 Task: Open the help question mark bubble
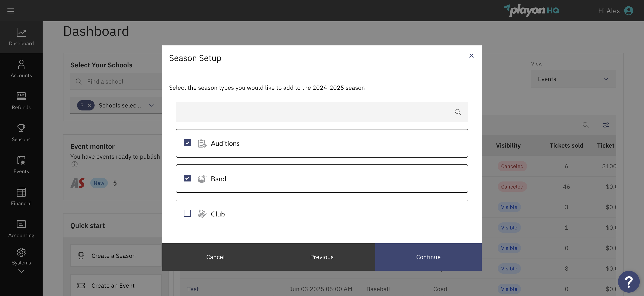coord(628,282)
